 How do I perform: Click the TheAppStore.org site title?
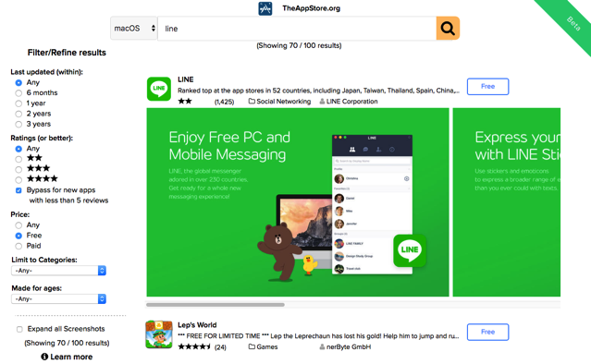[312, 8]
